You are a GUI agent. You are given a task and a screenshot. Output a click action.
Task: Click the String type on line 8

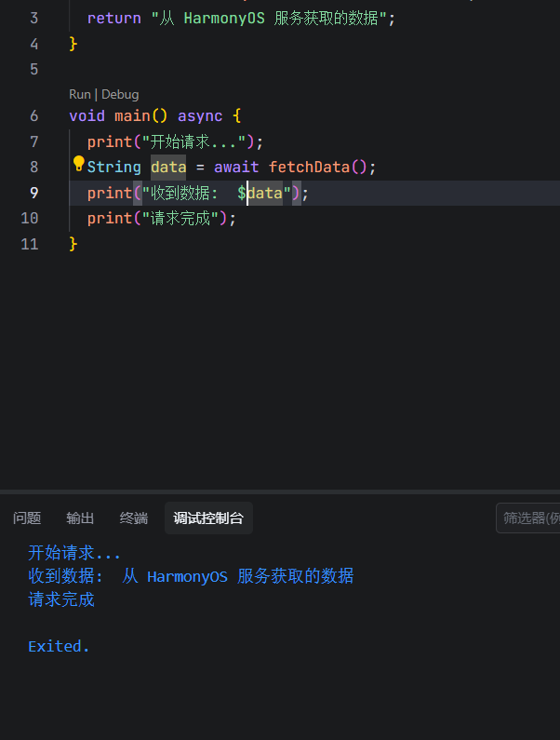(x=114, y=167)
